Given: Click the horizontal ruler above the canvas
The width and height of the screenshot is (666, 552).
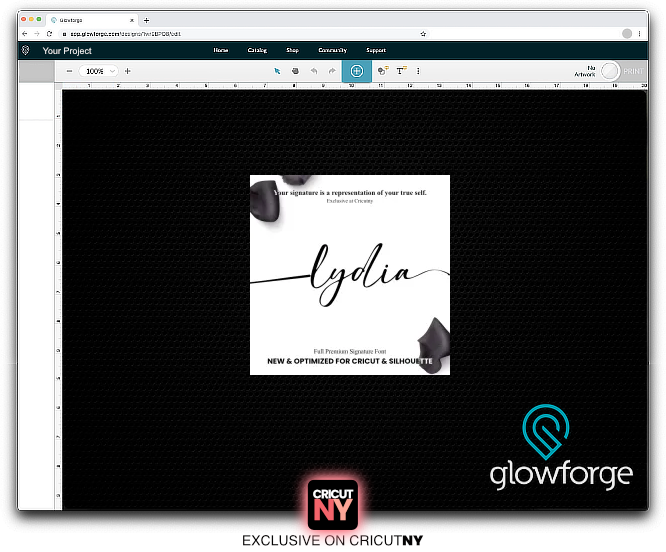Looking at the screenshot, I should (355, 86).
